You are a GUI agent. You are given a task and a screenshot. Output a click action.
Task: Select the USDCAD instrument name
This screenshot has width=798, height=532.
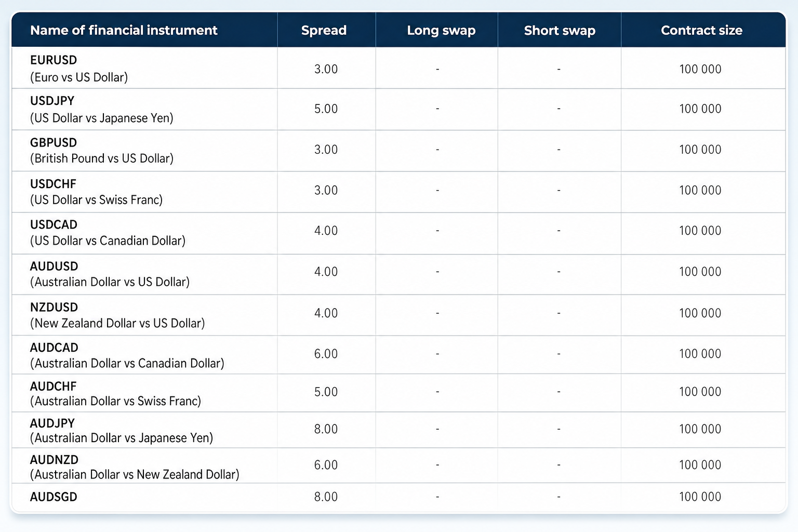pos(54,224)
